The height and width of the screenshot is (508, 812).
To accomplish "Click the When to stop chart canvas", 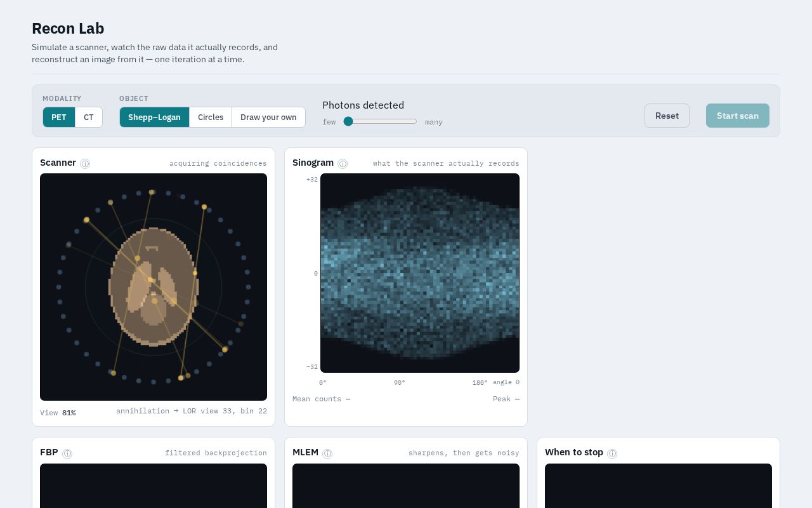I will pos(658,486).
